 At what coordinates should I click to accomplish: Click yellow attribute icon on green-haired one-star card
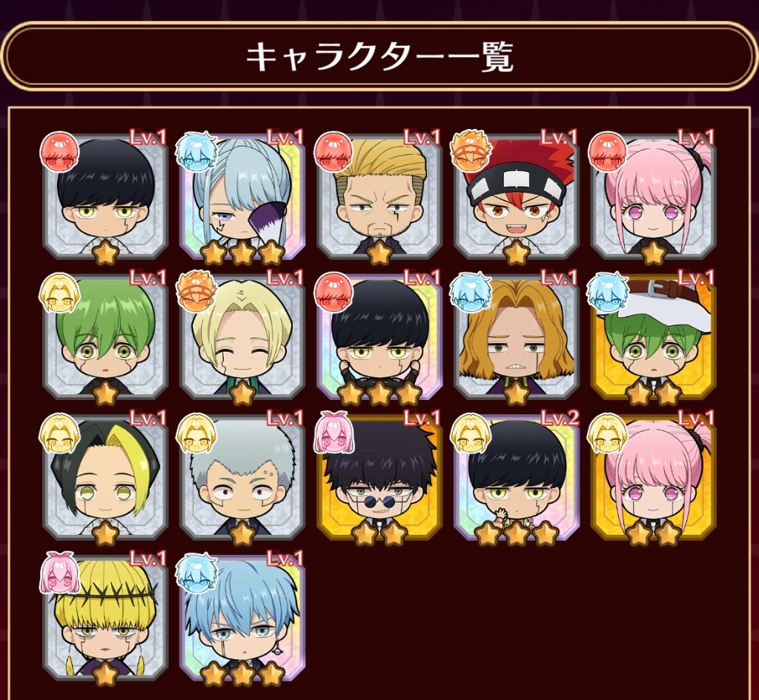59,292
